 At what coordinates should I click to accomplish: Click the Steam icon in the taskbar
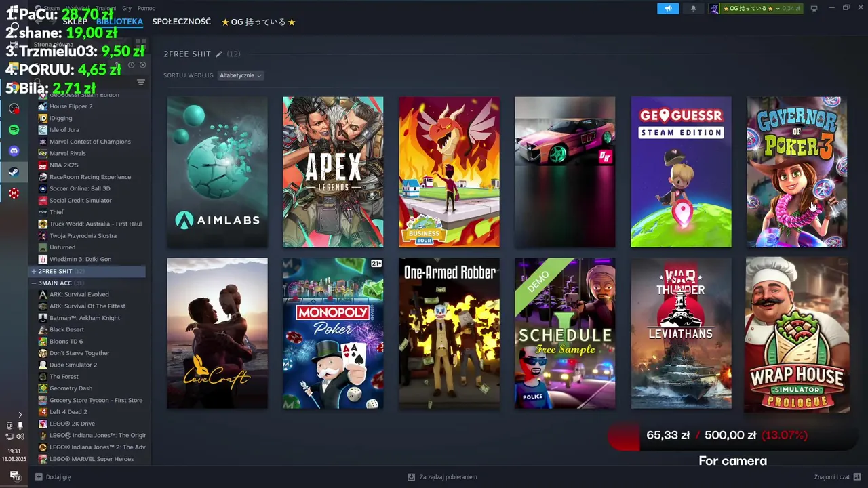[14, 172]
